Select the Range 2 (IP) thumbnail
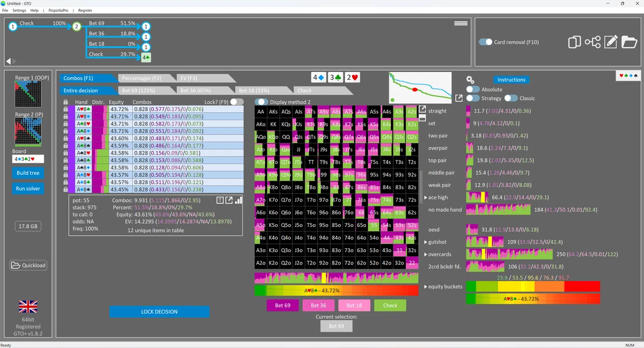644x348 pixels. [28, 131]
